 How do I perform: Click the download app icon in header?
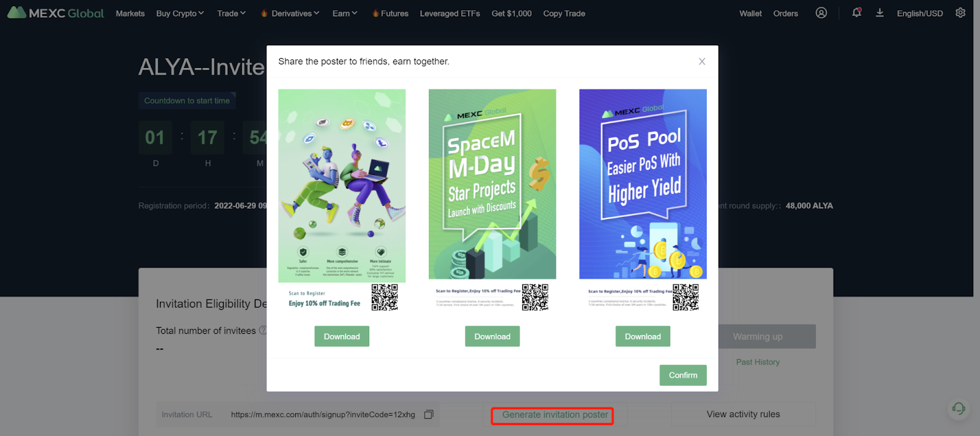[x=880, y=13]
